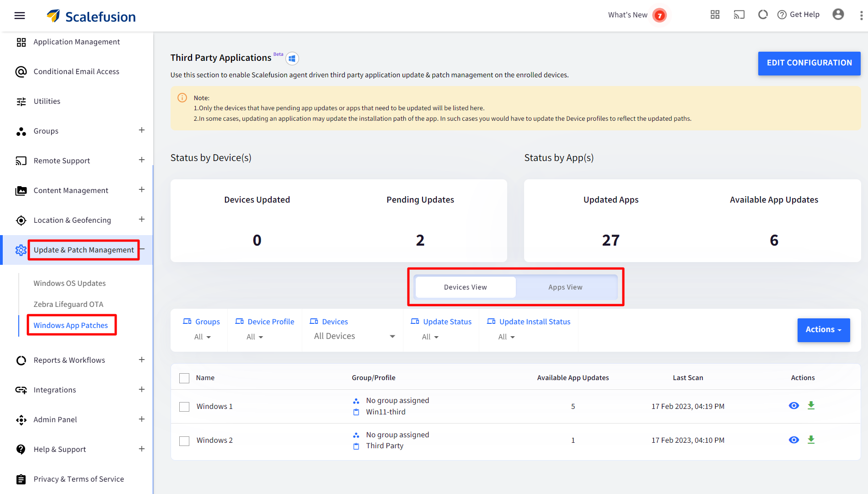
Task: Click the Integrations link icon
Action: (21, 390)
